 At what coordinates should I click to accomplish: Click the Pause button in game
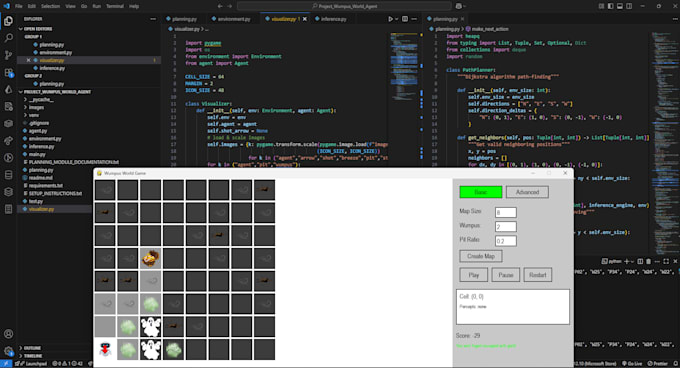506,275
